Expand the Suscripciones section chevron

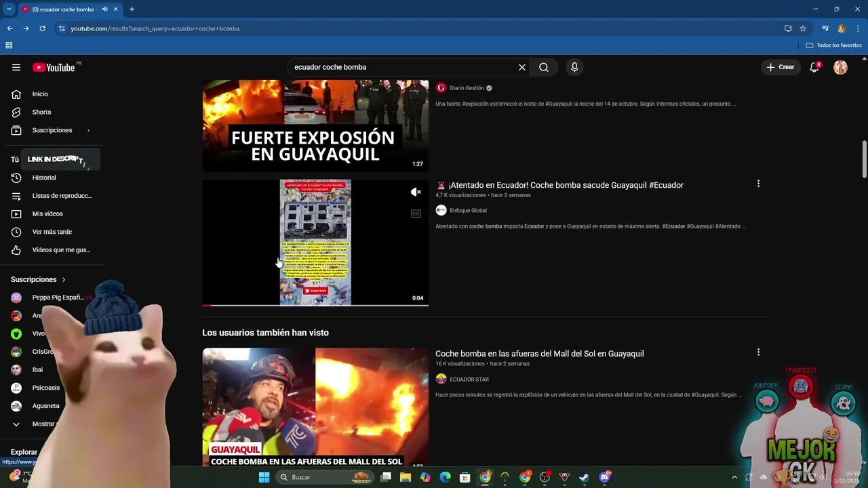(64, 279)
